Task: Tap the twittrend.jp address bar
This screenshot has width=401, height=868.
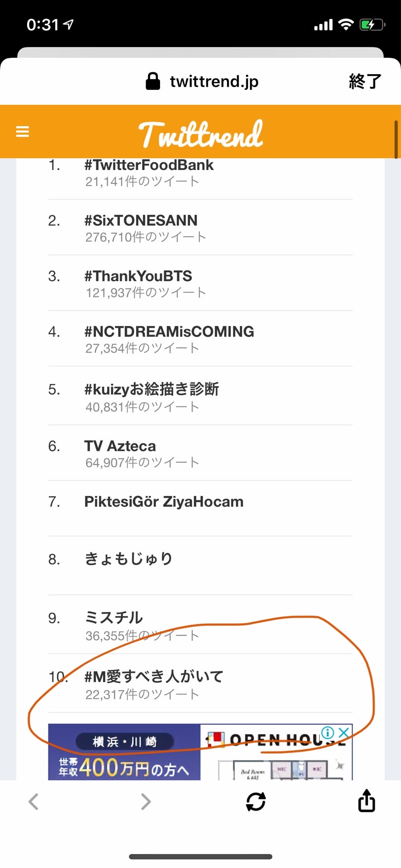Action: pos(214,81)
